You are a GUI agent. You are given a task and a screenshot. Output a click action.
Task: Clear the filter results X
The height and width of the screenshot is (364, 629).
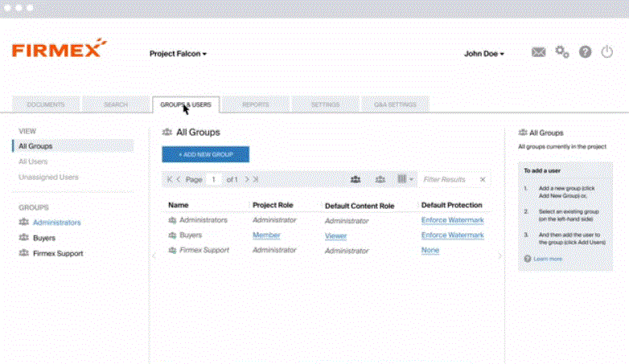[483, 180]
